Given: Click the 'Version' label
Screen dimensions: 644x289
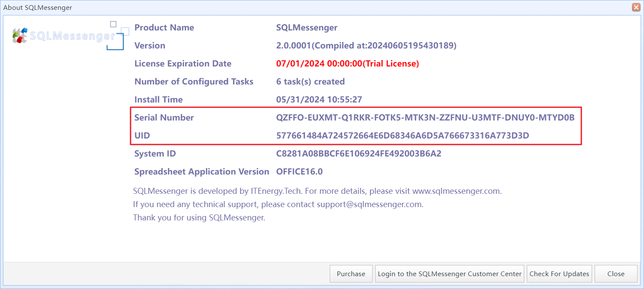Looking at the screenshot, I should pyautogui.click(x=150, y=45).
